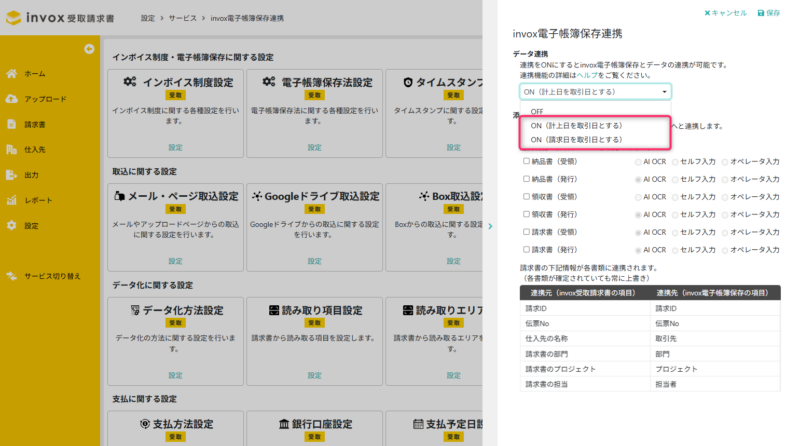This screenshot has height=446, width=800.
Task: Check the 領収書（受領） checkbox
Action: coord(526,196)
